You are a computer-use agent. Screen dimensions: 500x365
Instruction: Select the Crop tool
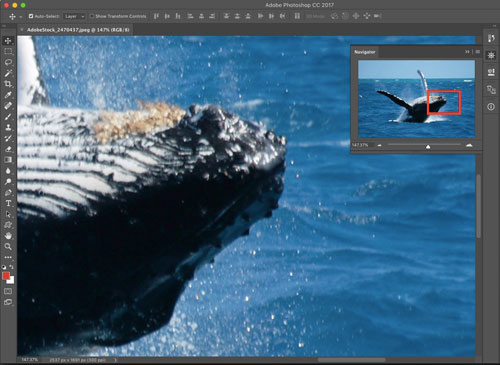click(x=8, y=84)
